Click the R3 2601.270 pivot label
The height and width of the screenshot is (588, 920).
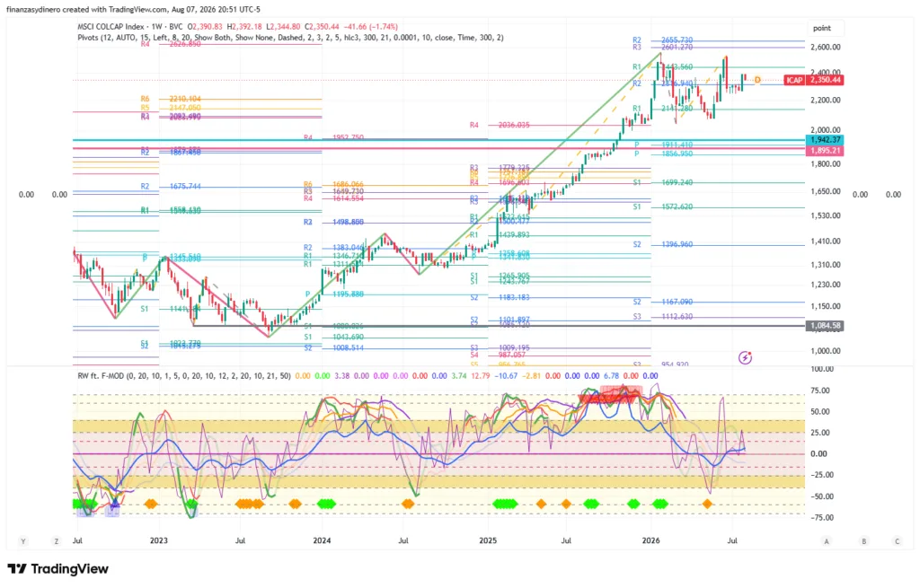click(663, 48)
